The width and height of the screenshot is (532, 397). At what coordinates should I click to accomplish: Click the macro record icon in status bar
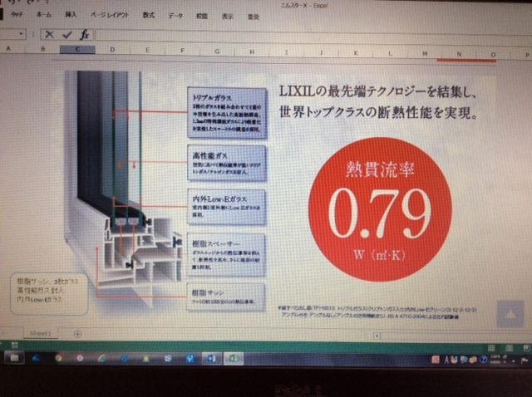(14, 346)
